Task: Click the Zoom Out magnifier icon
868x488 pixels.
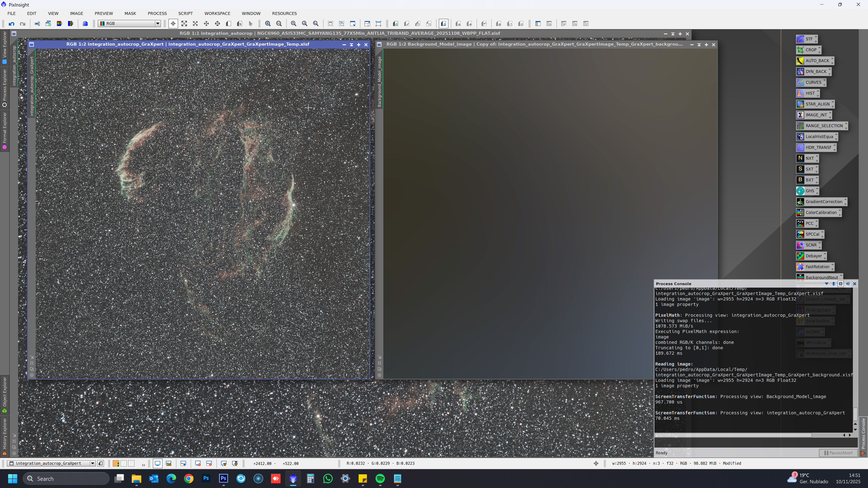Action: click(x=279, y=23)
